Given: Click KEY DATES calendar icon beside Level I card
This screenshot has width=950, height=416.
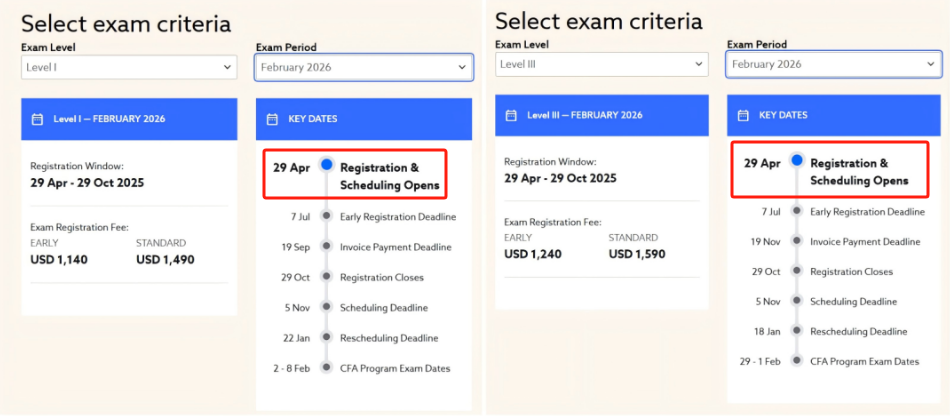Looking at the screenshot, I should point(271,119).
